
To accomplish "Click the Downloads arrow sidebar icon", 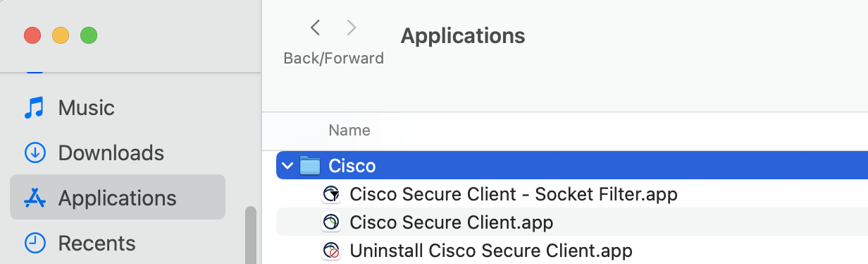I will (x=35, y=152).
